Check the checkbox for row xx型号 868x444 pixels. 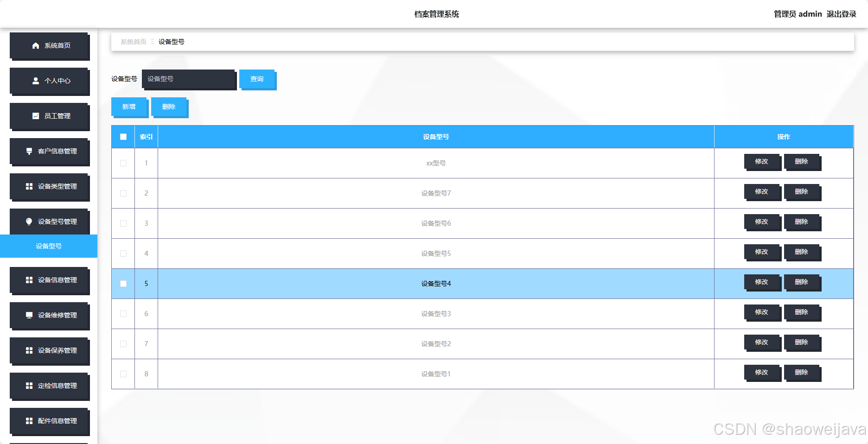pyautogui.click(x=123, y=163)
